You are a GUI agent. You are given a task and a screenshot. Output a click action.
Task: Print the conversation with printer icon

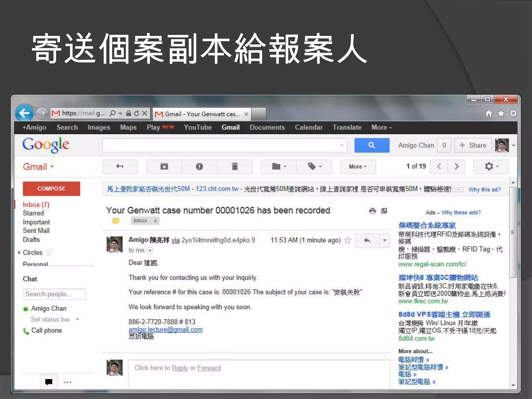coord(372,211)
